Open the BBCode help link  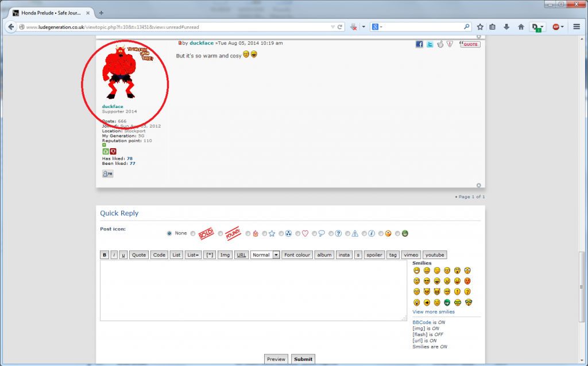(422, 322)
